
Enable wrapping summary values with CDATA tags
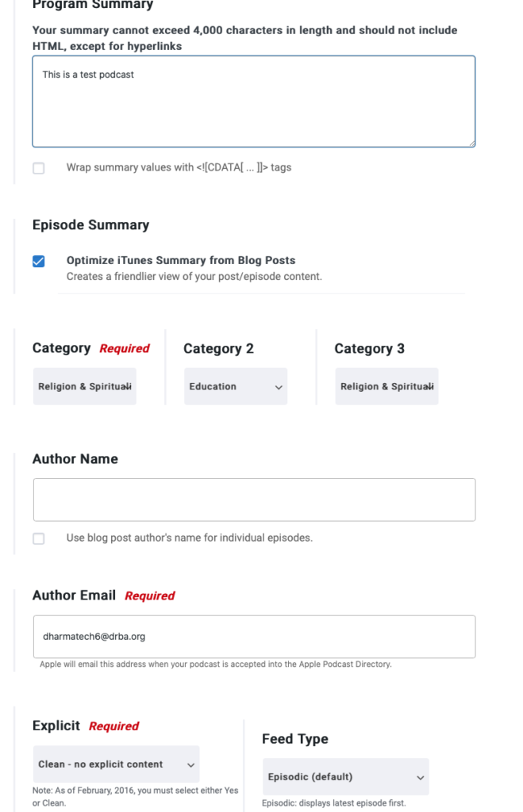click(x=38, y=168)
